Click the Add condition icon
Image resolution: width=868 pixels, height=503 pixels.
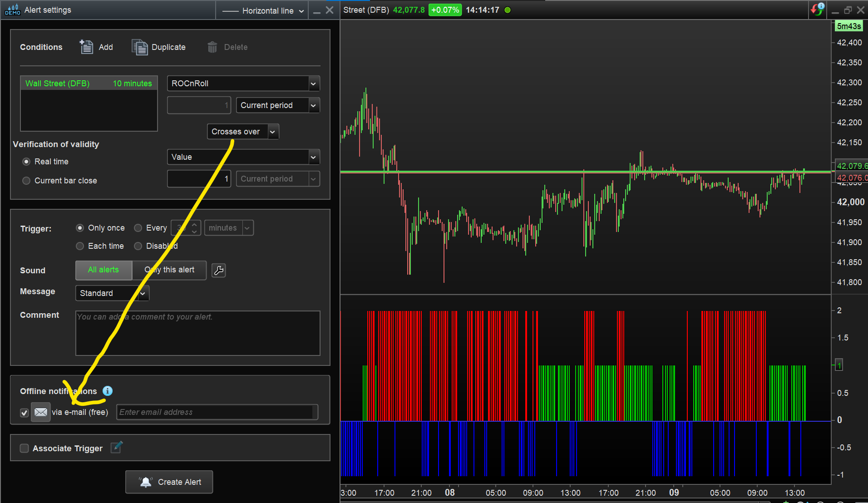[86, 47]
